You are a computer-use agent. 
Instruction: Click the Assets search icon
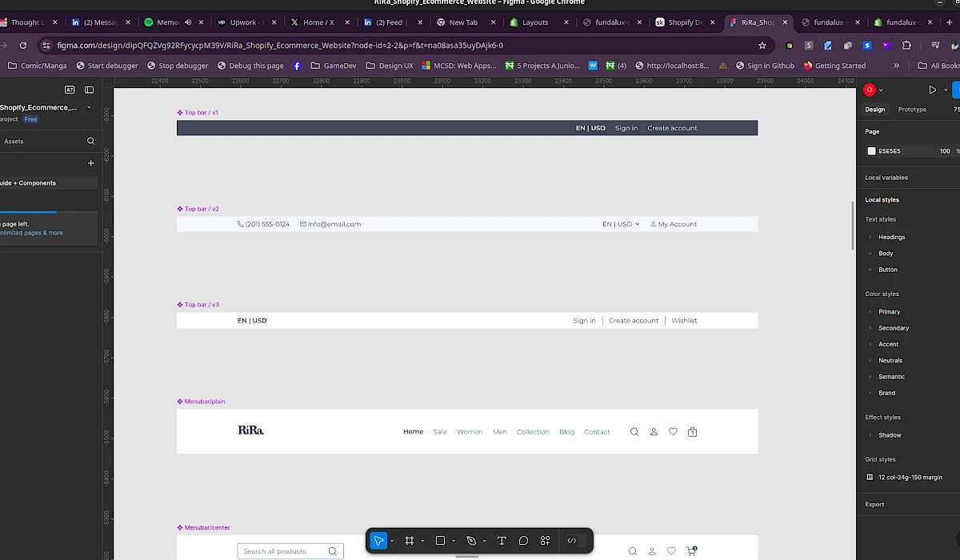90,141
